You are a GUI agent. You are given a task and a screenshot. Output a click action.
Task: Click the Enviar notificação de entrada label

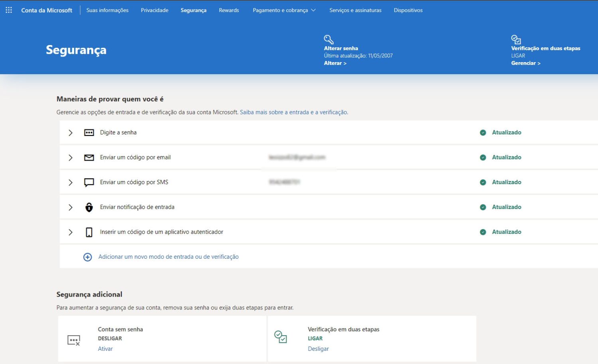pos(137,207)
